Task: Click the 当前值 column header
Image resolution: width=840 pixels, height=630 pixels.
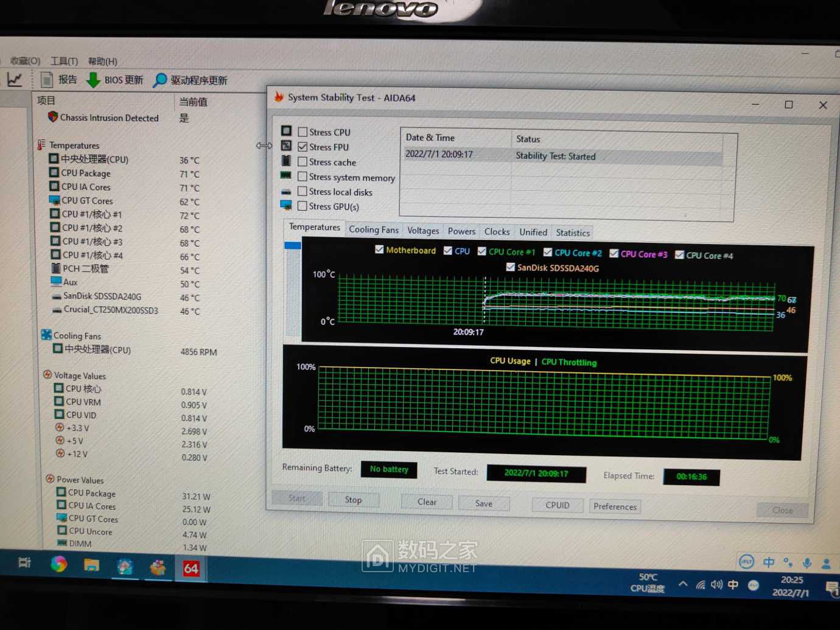Action: (194, 102)
